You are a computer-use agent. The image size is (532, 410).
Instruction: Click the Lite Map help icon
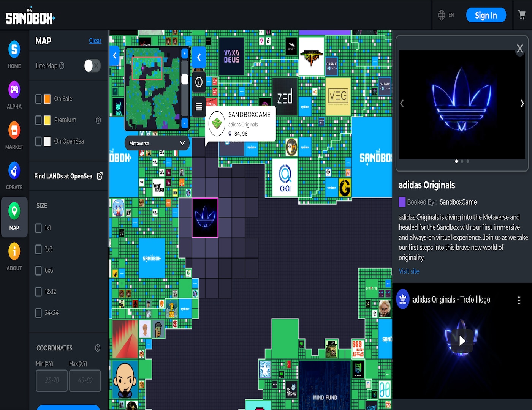[x=62, y=66]
